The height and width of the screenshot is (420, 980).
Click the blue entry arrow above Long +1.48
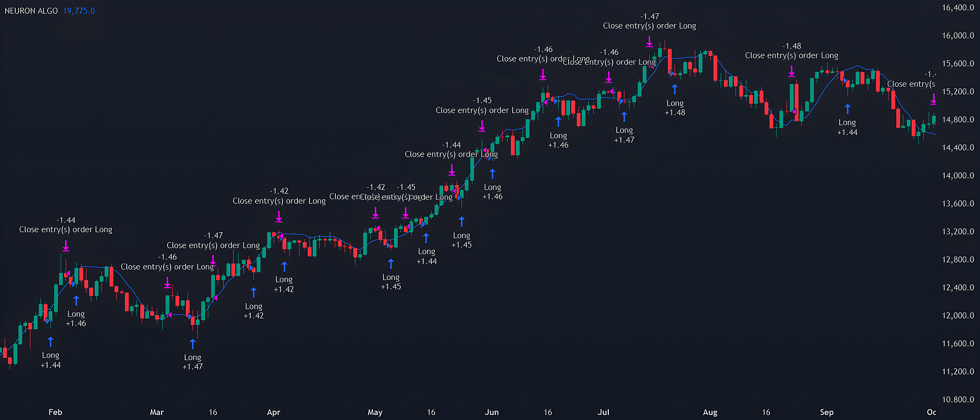tap(674, 89)
